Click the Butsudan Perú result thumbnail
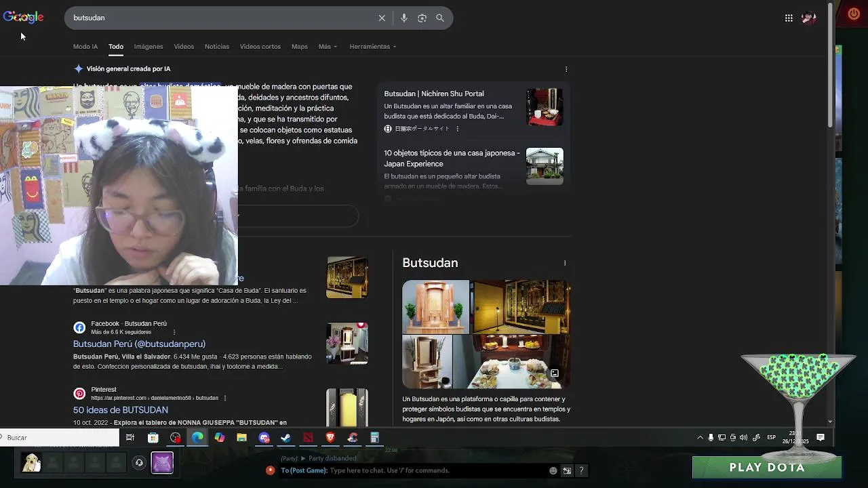868x488 pixels. pyautogui.click(x=347, y=343)
